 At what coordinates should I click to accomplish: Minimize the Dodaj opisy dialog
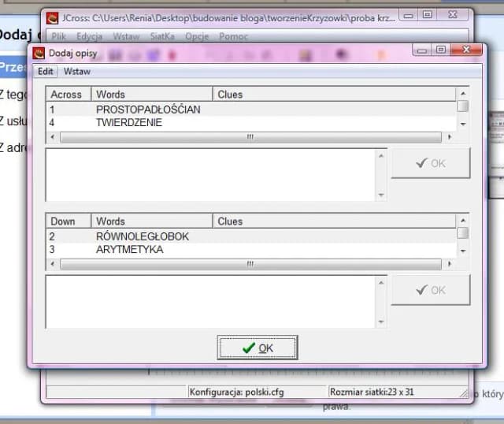click(424, 50)
